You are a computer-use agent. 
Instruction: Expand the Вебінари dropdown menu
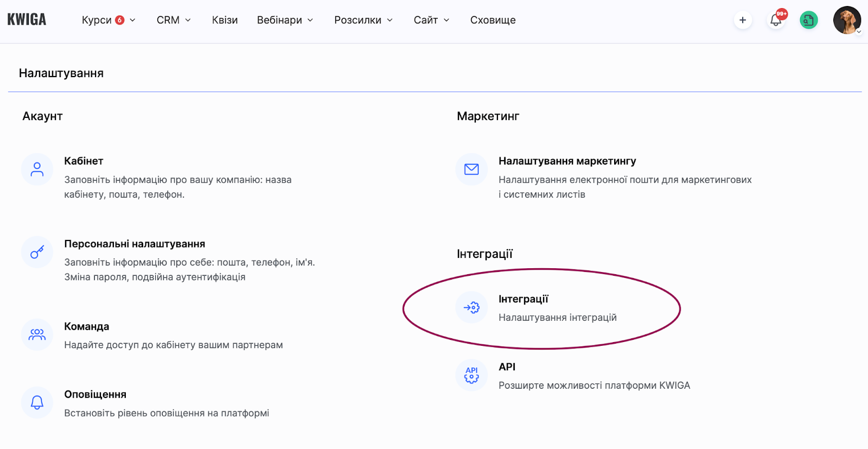[x=285, y=20]
